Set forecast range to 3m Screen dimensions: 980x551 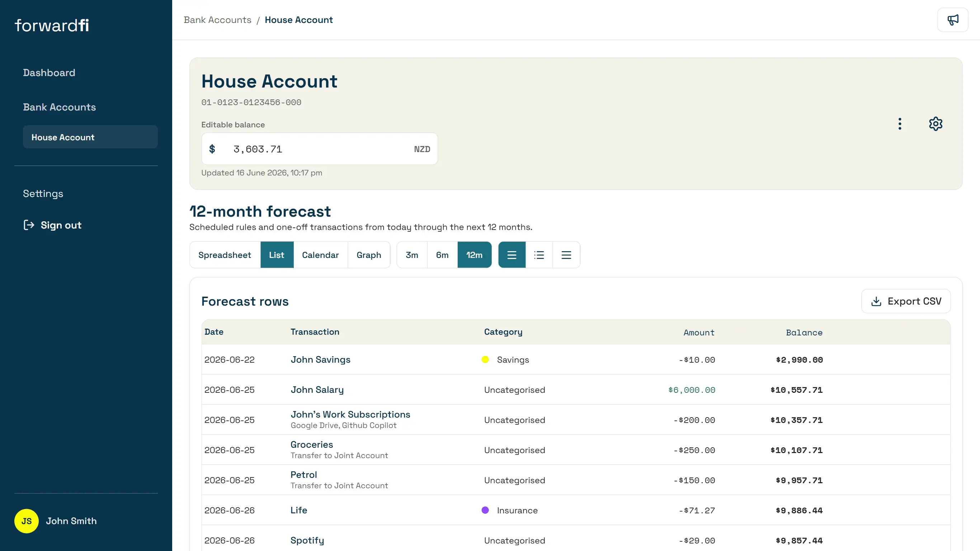(412, 255)
